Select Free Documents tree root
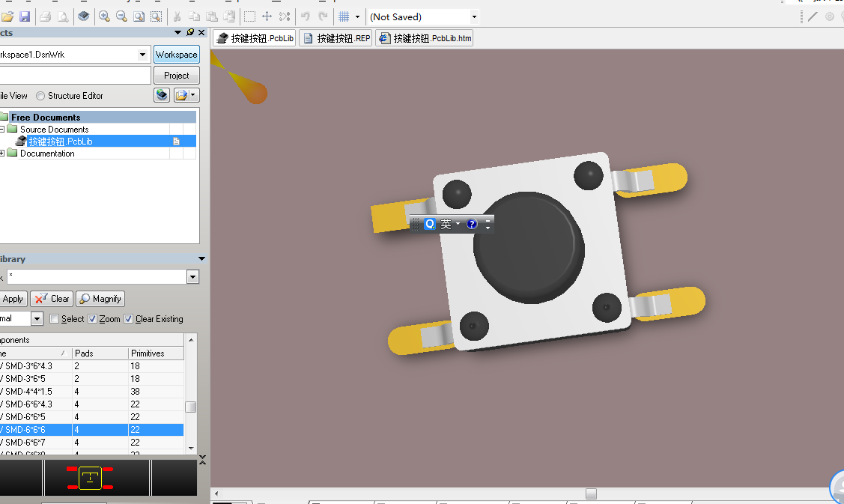Screen dimensions: 844x504 click(46, 118)
